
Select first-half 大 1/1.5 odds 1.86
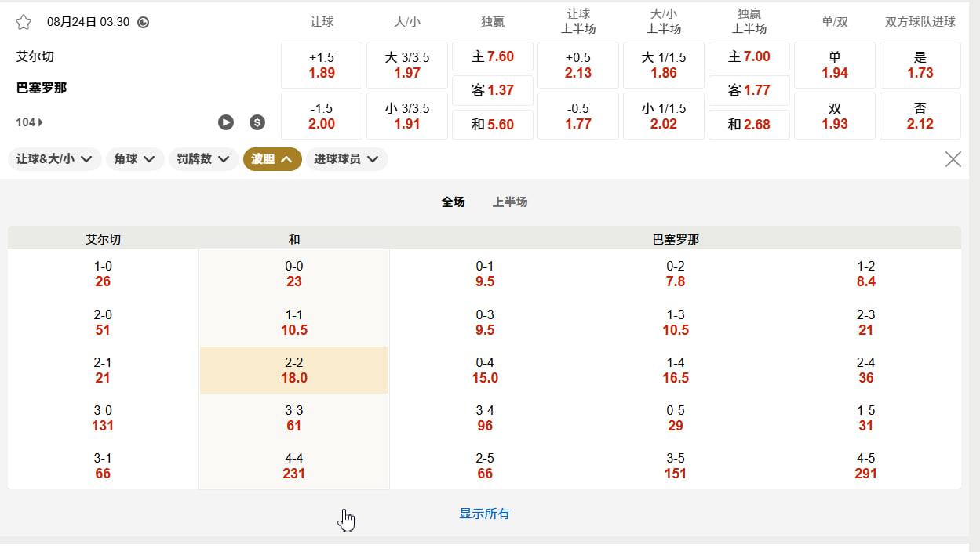[x=664, y=65]
